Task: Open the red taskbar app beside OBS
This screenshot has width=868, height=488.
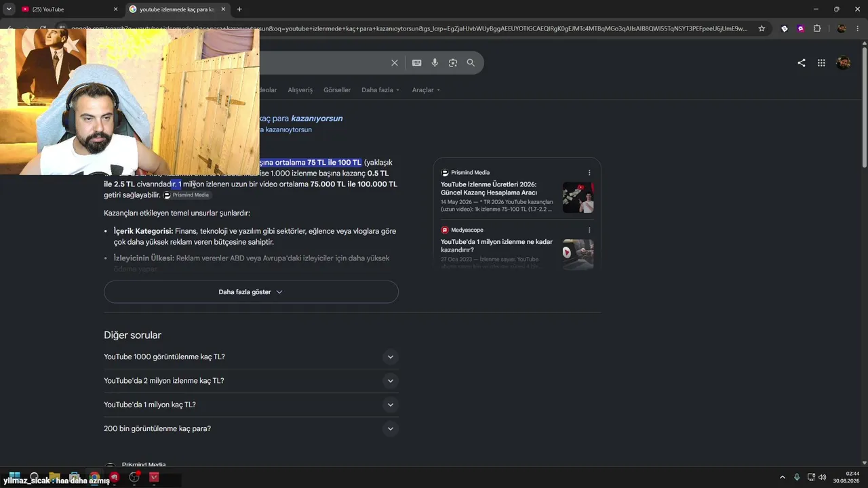Action: [155, 477]
